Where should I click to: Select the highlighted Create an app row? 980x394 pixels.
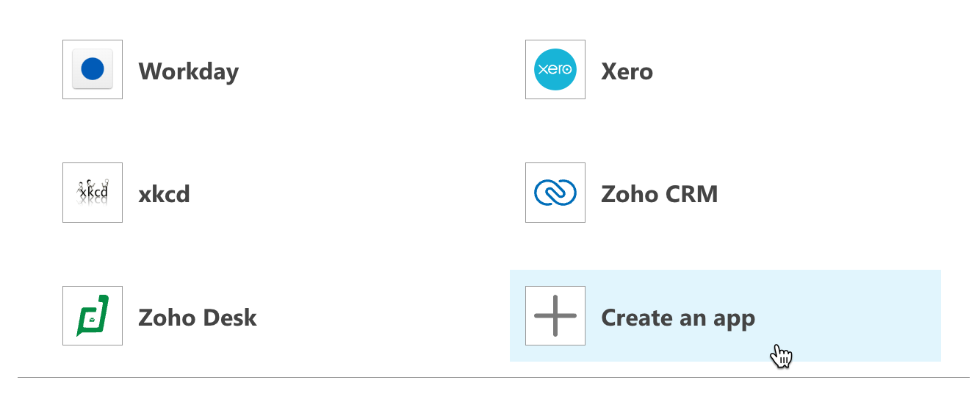[x=725, y=316]
